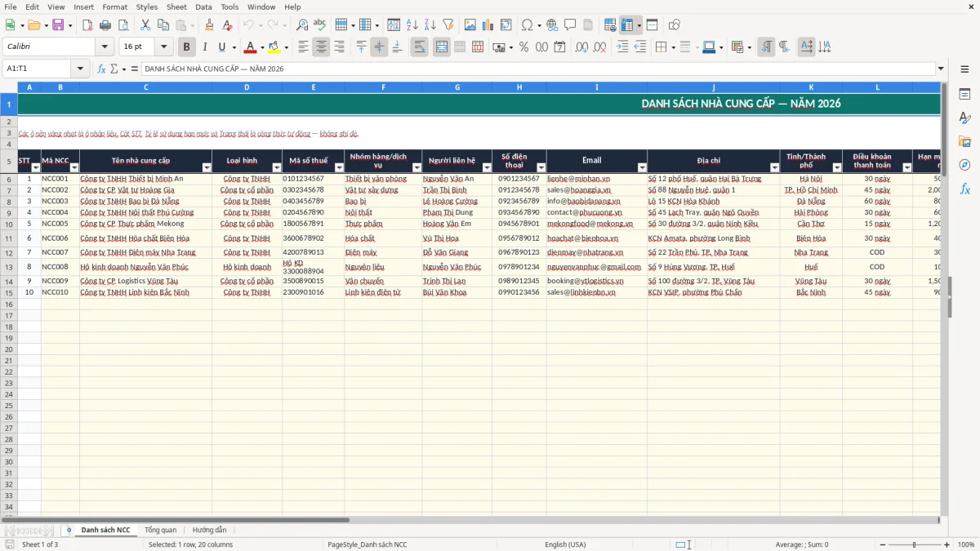Open the sidebar Properties panel icon
The image size is (980, 551).
[964, 95]
